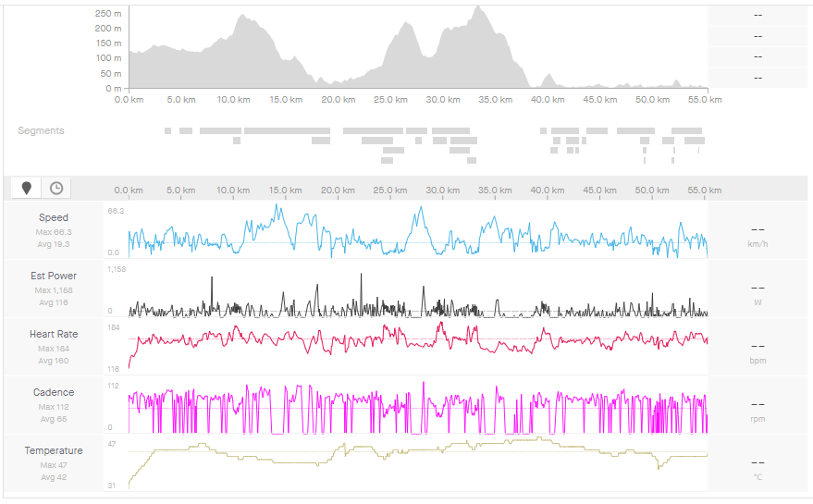Switch the chart x-axis to distance using the pin icon
Viewport: 813px width, 504px height.
pyautogui.click(x=26, y=188)
